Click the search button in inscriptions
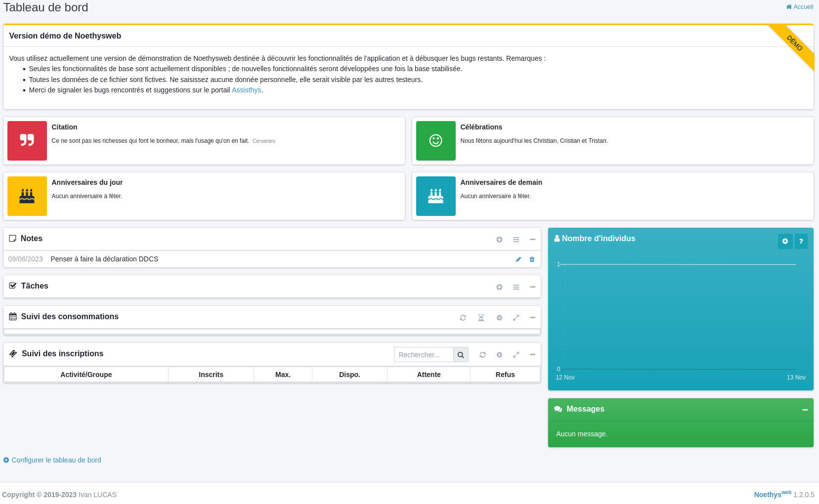The image size is (819, 504). coord(461,355)
